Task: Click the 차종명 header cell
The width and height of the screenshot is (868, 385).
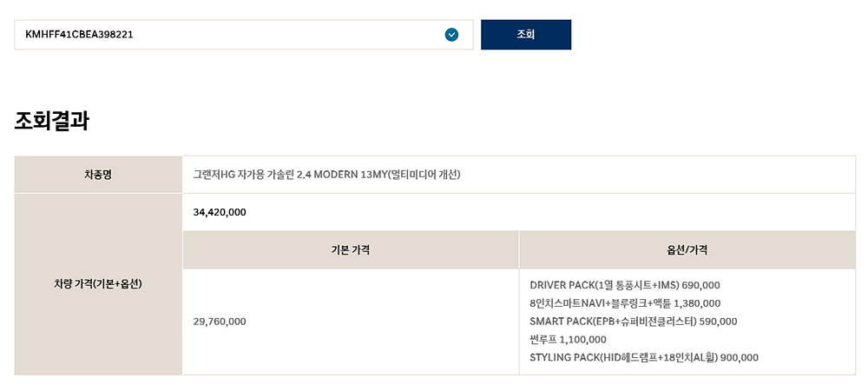Action: click(99, 175)
